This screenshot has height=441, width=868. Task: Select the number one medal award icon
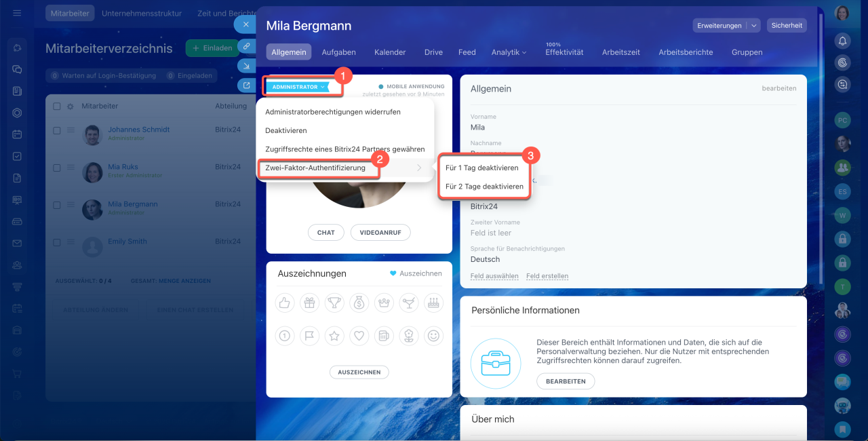click(x=285, y=334)
